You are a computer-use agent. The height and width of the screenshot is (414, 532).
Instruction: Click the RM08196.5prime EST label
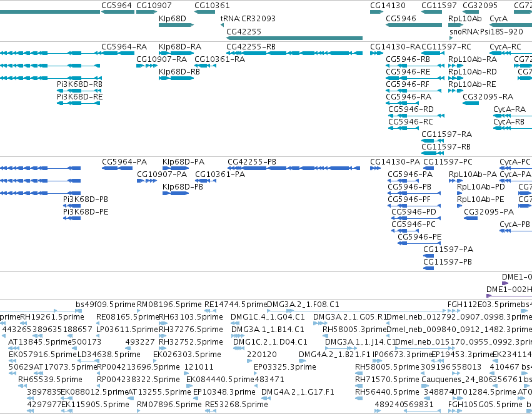coord(169,305)
